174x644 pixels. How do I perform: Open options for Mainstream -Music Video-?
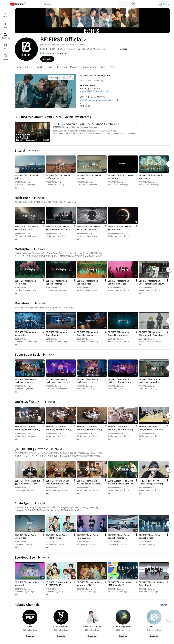point(43,332)
